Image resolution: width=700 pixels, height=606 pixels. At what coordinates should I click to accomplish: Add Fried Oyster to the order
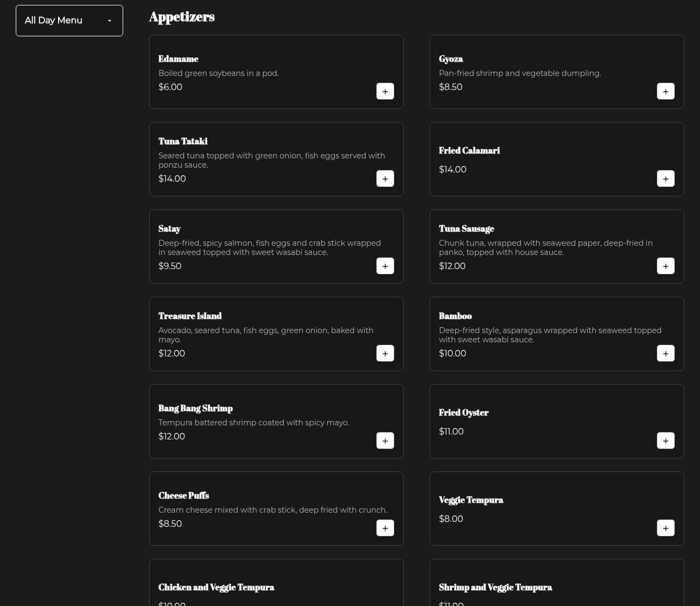pyautogui.click(x=666, y=441)
